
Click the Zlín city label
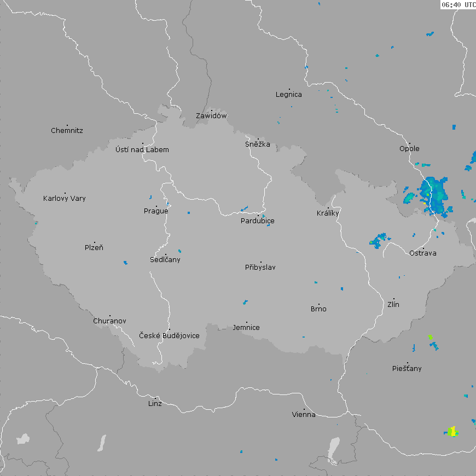tap(393, 305)
